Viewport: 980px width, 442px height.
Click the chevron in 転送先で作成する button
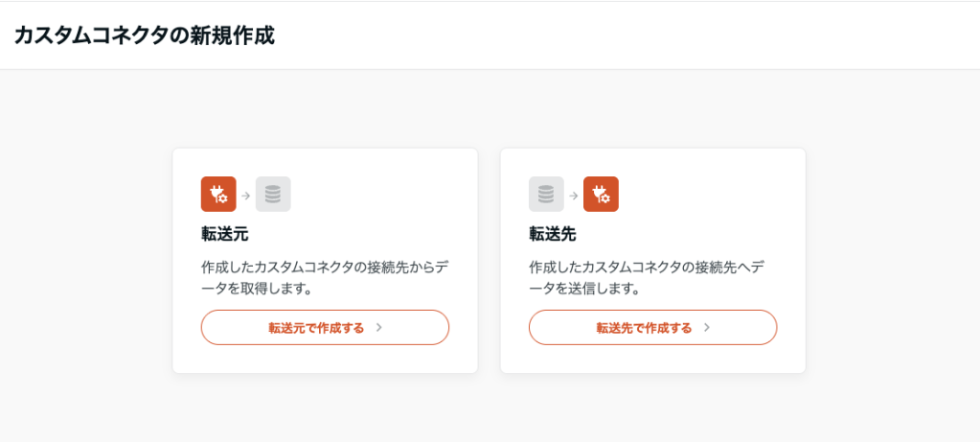tap(707, 328)
